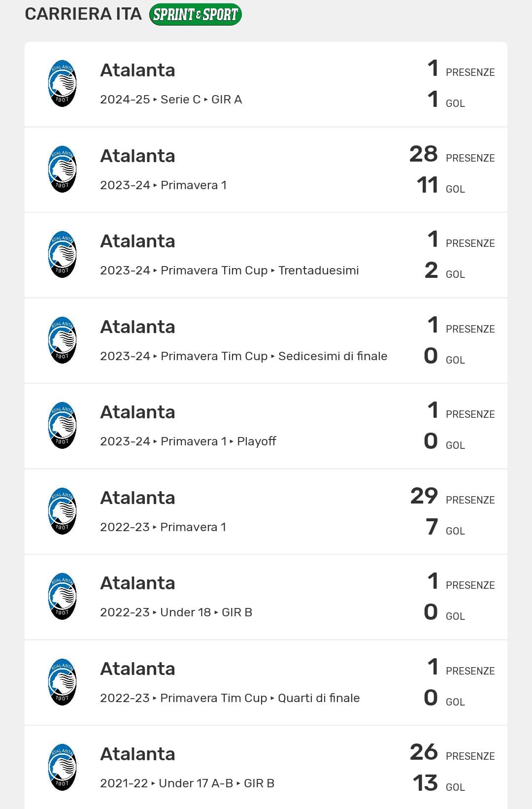Click Atalanta crest in Sedicesimi di finale row
This screenshot has height=809, width=532.
pos(62,340)
